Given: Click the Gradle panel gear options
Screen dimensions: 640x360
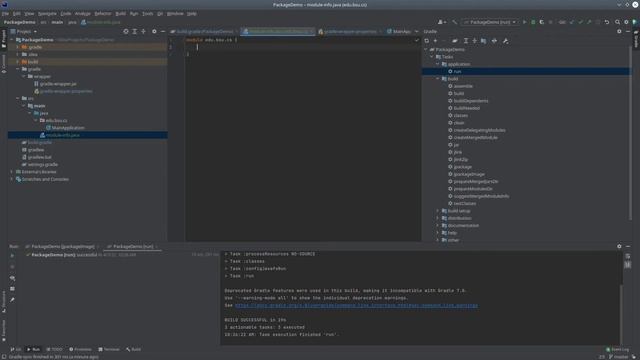Looking at the screenshot, I should [x=619, y=31].
